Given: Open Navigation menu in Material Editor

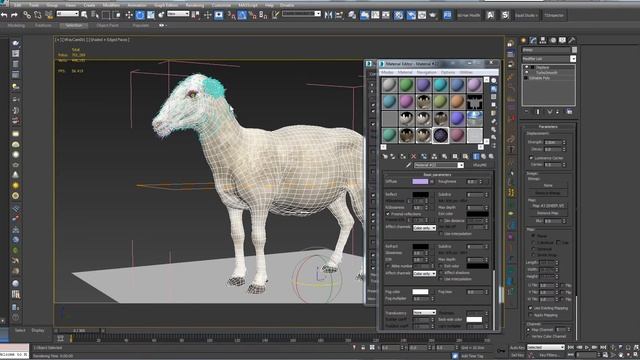Looking at the screenshot, I should [x=427, y=72].
